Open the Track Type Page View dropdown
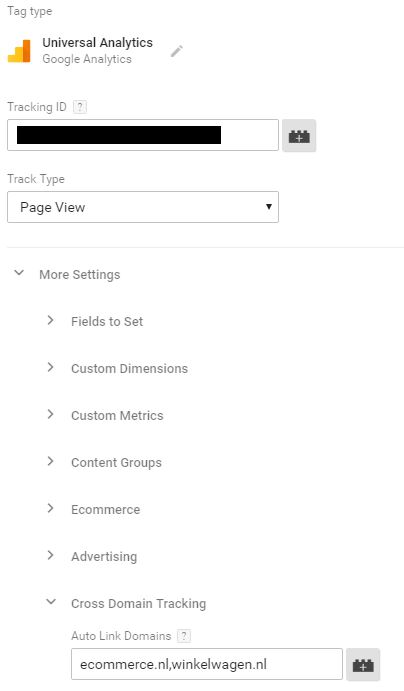 [143, 207]
